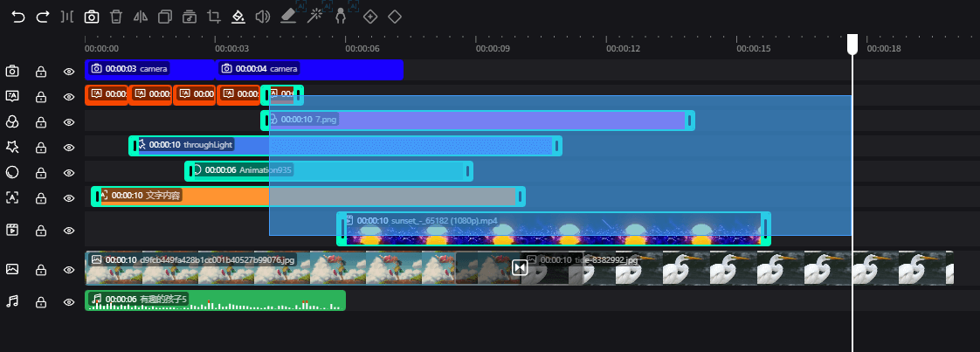Toggle the lock on the music track
This screenshot has width=980, height=352.
click(x=41, y=301)
